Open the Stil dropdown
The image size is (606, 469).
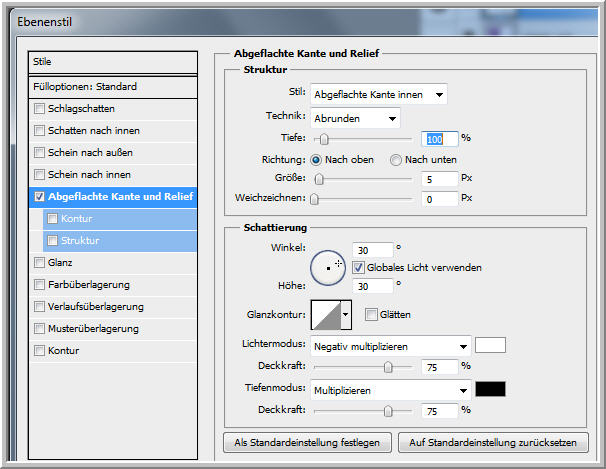pyautogui.click(x=379, y=95)
